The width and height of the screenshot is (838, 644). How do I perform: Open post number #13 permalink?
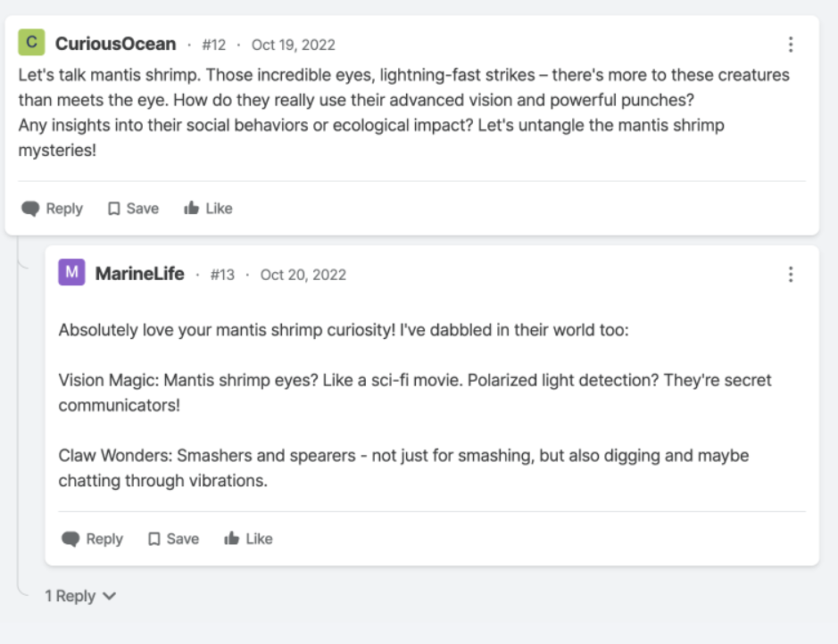pos(222,275)
